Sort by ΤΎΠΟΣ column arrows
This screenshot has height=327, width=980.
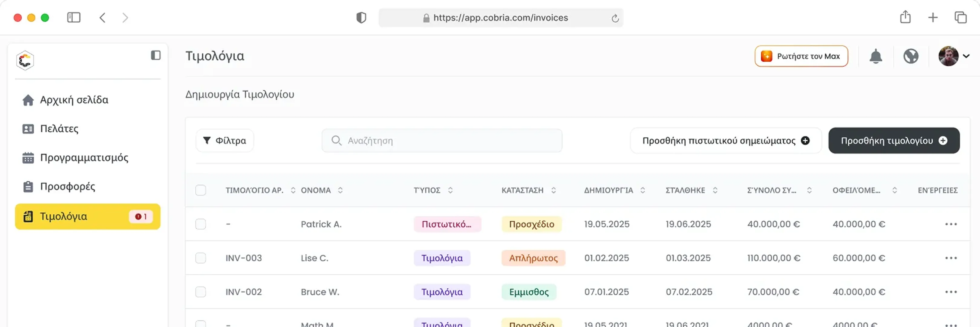450,190
